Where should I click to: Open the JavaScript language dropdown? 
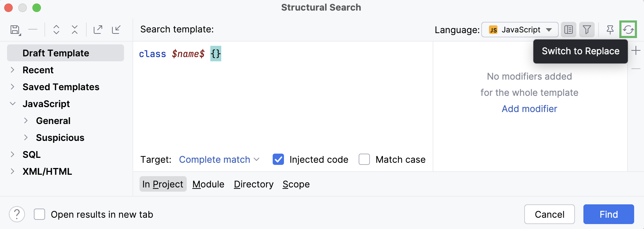click(x=519, y=30)
